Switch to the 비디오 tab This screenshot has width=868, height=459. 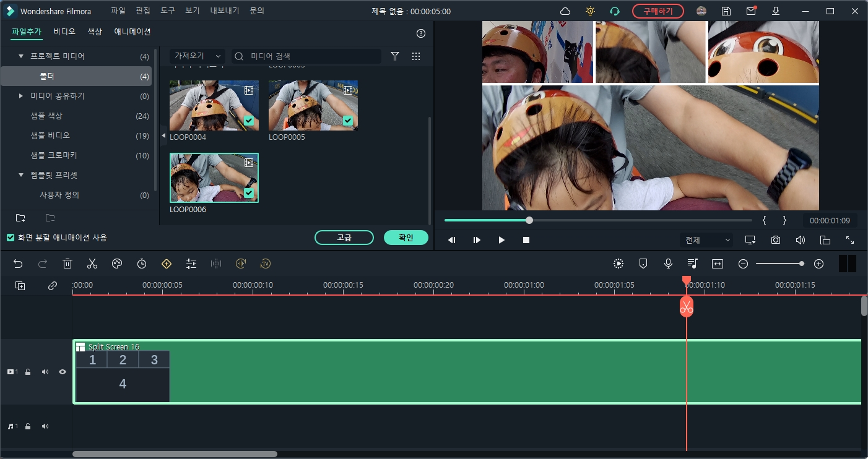point(64,32)
